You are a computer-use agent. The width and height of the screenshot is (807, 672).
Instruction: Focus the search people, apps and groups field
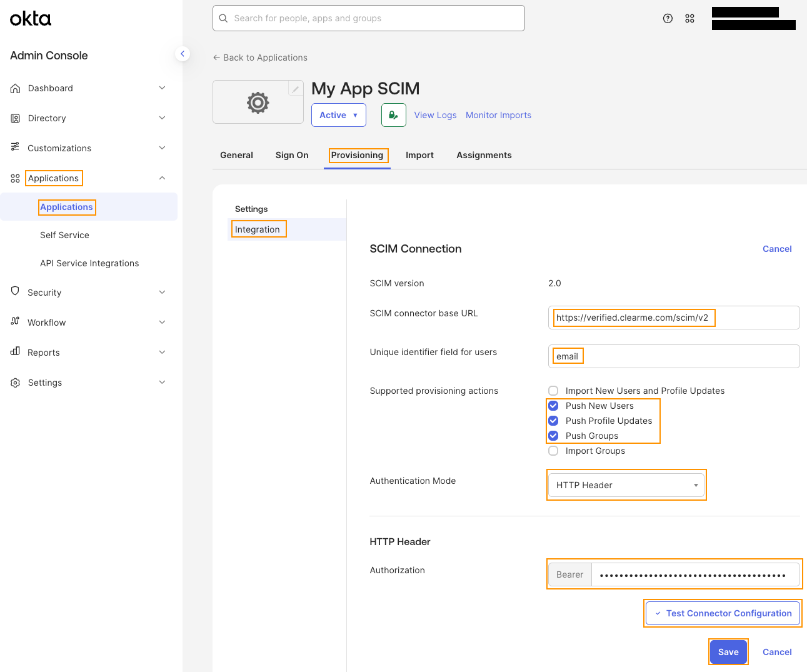(x=369, y=18)
